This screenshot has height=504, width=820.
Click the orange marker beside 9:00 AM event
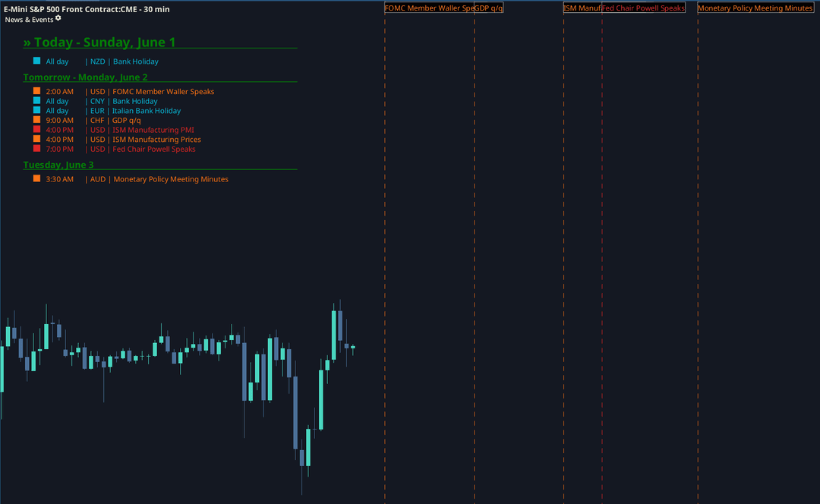(x=36, y=119)
